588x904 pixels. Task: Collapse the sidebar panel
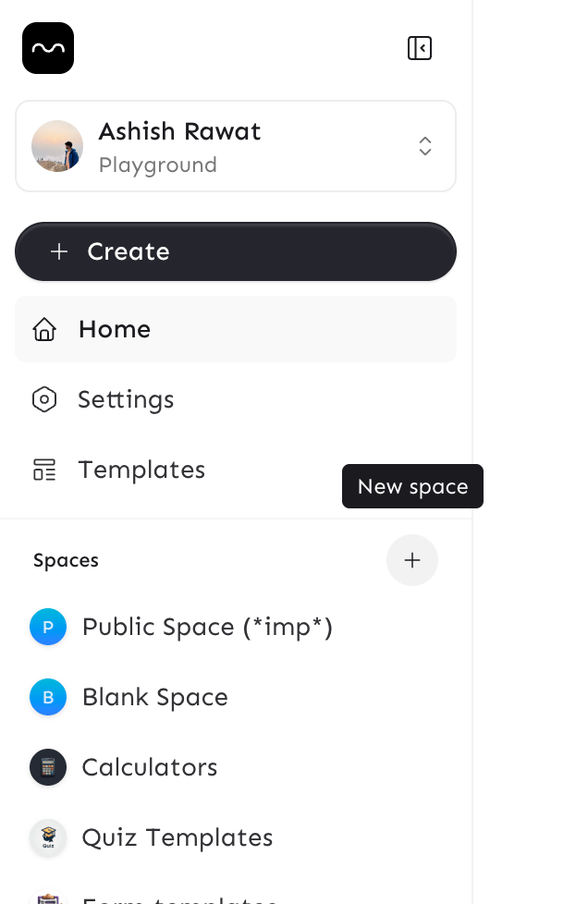[x=420, y=48]
